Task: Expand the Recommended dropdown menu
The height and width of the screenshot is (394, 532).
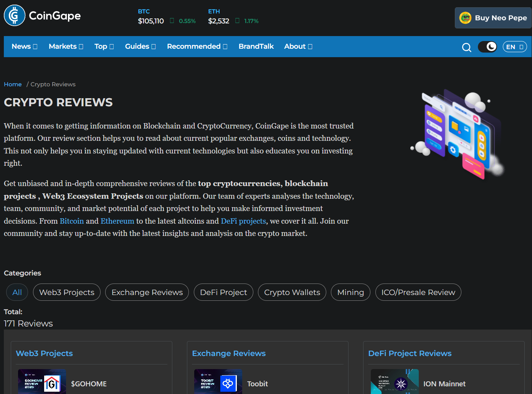Action: pos(197,46)
